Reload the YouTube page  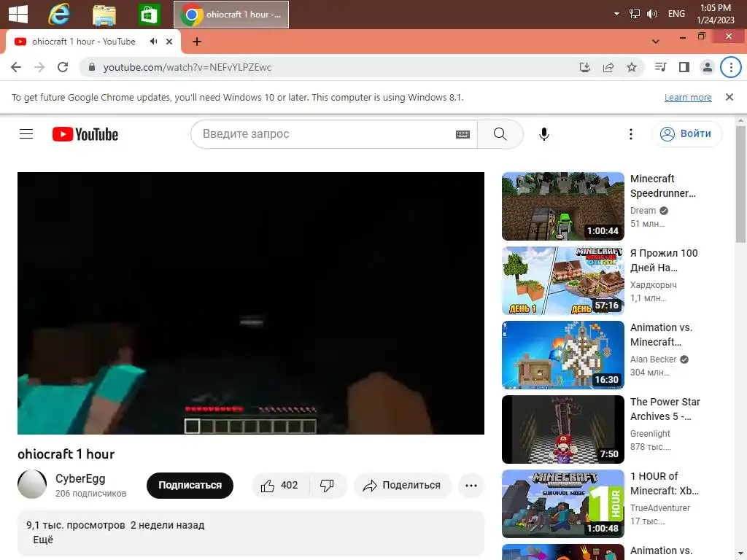63,67
